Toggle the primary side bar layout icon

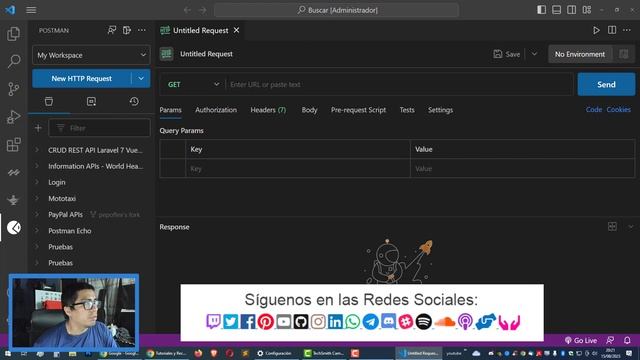(x=541, y=10)
